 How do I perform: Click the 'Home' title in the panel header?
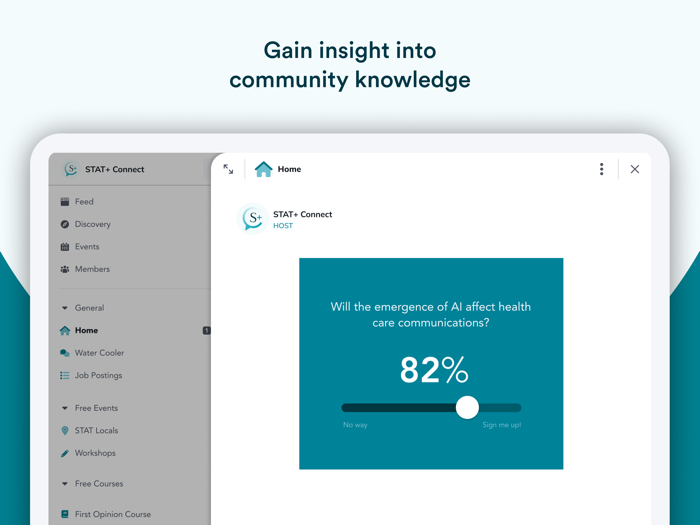point(289,169)
